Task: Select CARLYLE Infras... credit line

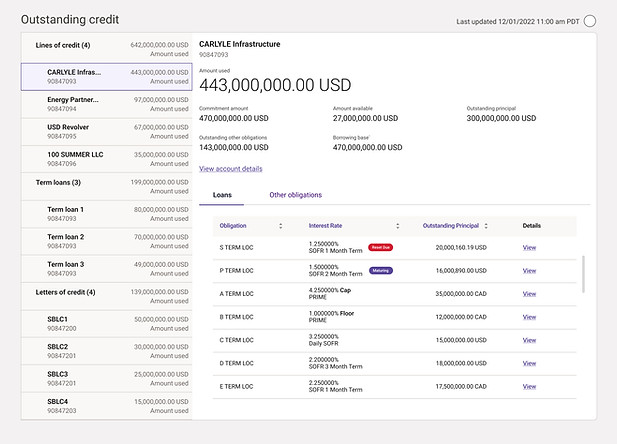Action: point(107,77)
